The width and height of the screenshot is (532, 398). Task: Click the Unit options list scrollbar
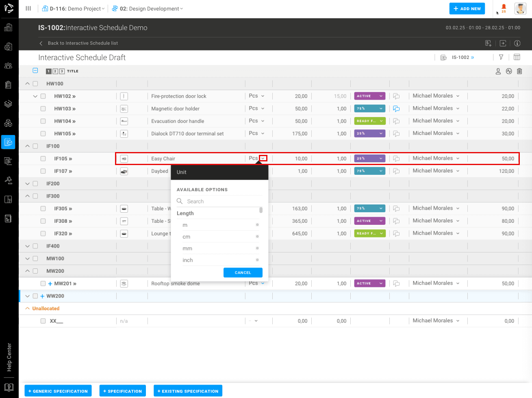(261, 210)
